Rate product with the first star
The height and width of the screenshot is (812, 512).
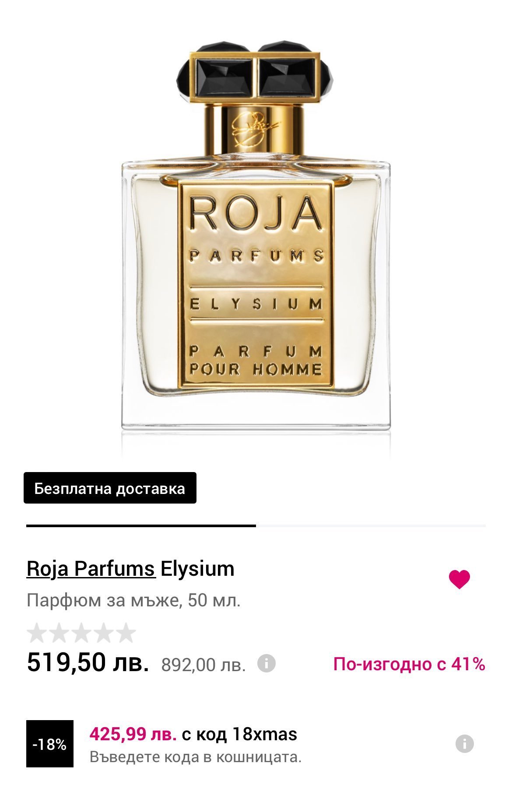(x=36, y=633)
